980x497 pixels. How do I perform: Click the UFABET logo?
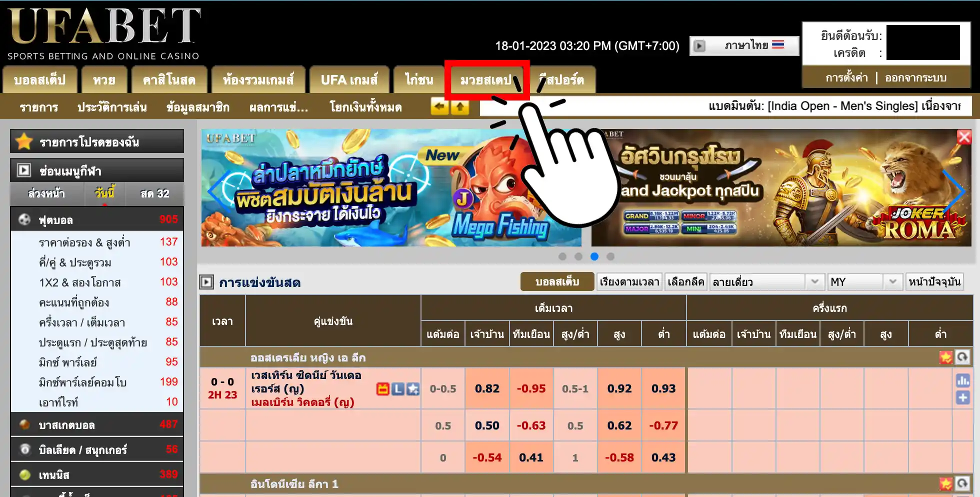(104, 33)
